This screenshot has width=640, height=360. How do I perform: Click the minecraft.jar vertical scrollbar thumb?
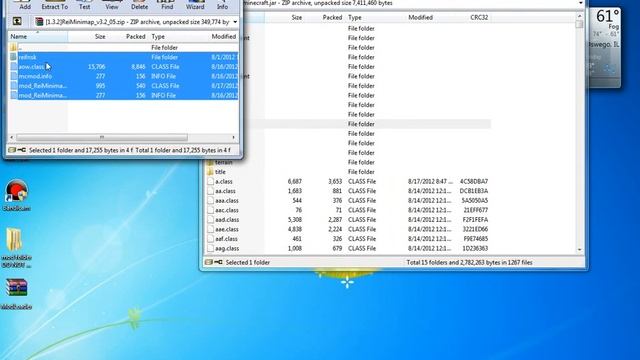(580, 24)
